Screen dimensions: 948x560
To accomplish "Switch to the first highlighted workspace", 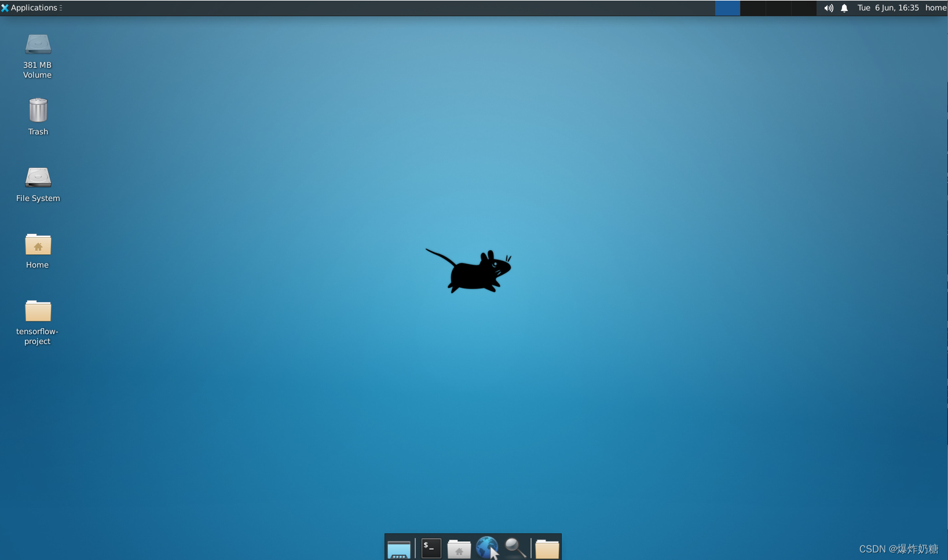I will coord(727,8).
